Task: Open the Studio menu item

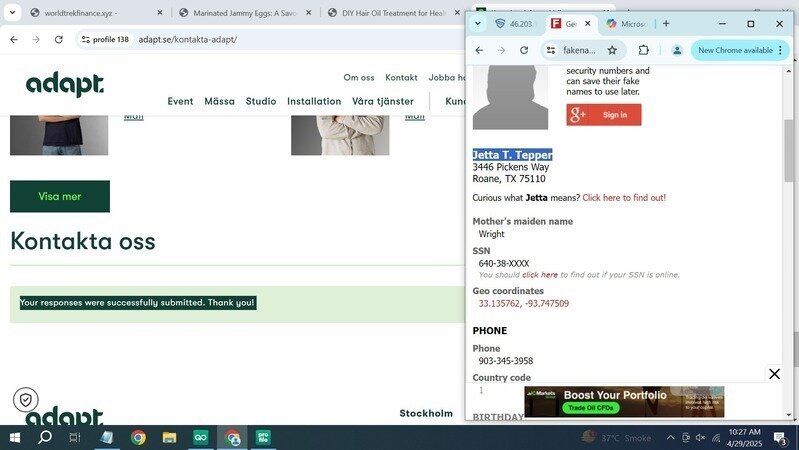Action: click(x=261, y=101)
